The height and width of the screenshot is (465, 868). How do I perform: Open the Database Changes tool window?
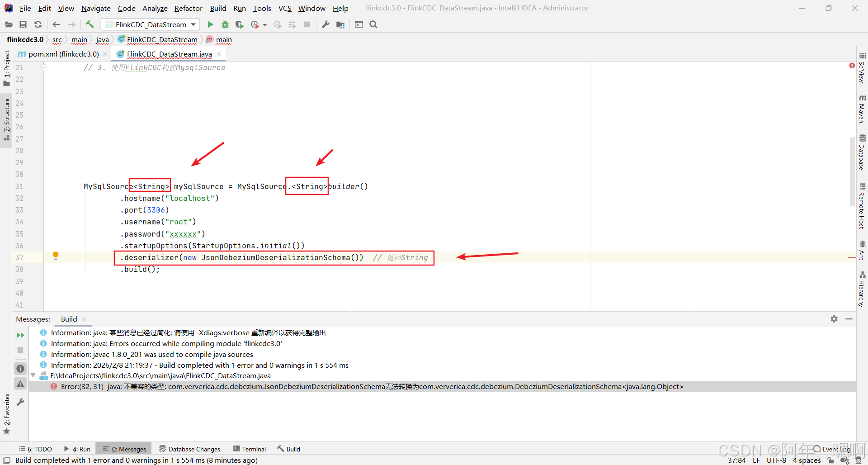point(190,449)
